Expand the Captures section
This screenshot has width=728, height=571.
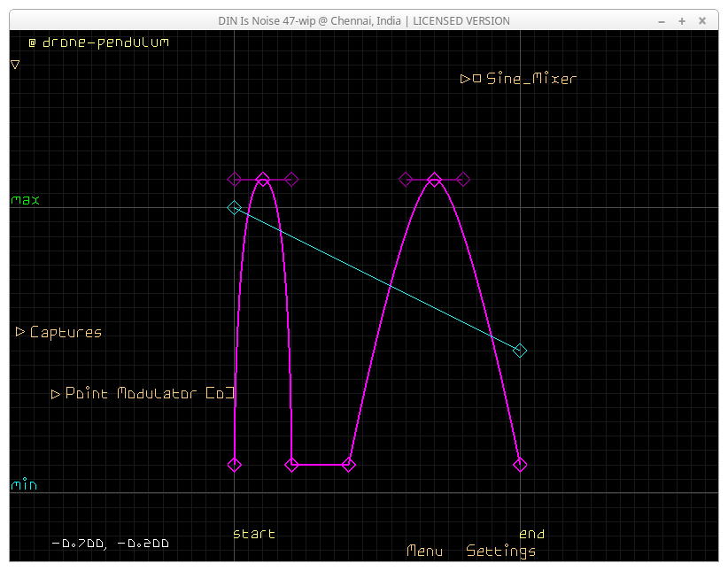point(20,332)
